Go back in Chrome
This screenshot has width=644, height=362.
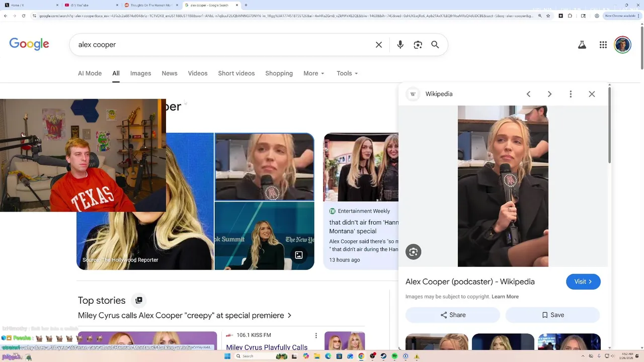(6, 16)
